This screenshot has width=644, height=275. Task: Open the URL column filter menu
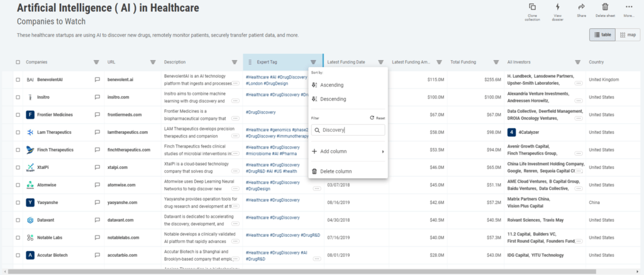pos(153,62)
